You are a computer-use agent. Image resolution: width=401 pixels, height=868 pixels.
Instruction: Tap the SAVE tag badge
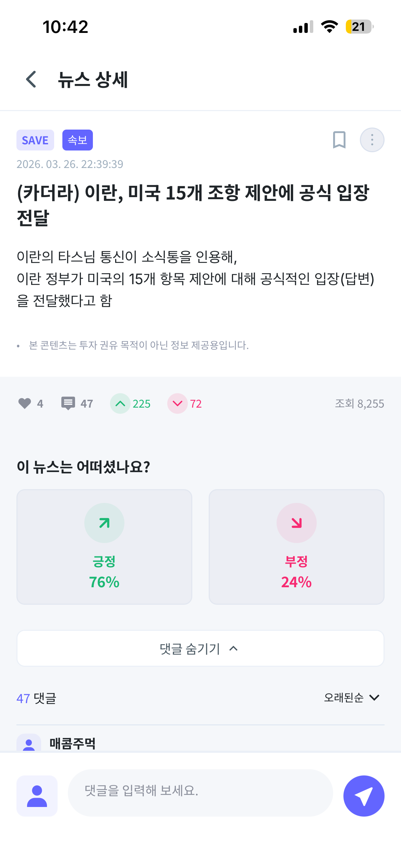(x=35, y=140)
